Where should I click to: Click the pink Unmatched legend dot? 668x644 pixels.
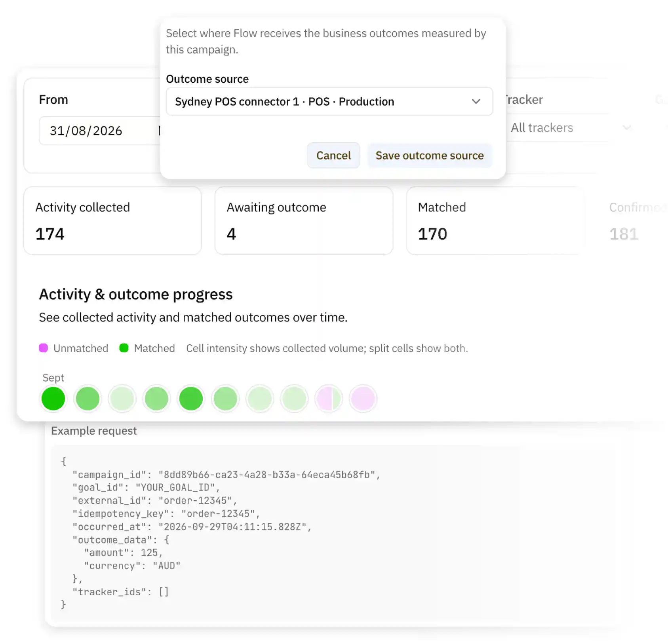coord(44,348)
